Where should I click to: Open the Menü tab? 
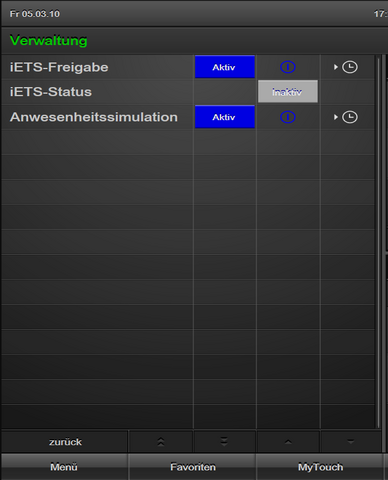64,467
